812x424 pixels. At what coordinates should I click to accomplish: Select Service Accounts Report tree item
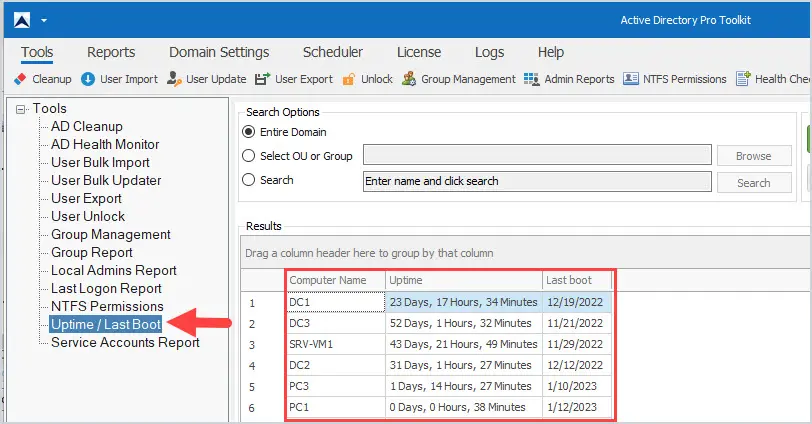125,343
